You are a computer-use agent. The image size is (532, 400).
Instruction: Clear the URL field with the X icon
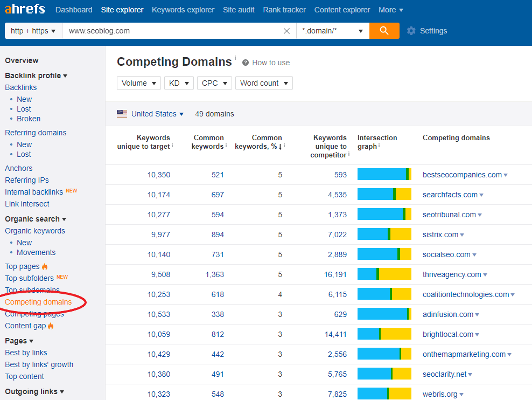286,31
